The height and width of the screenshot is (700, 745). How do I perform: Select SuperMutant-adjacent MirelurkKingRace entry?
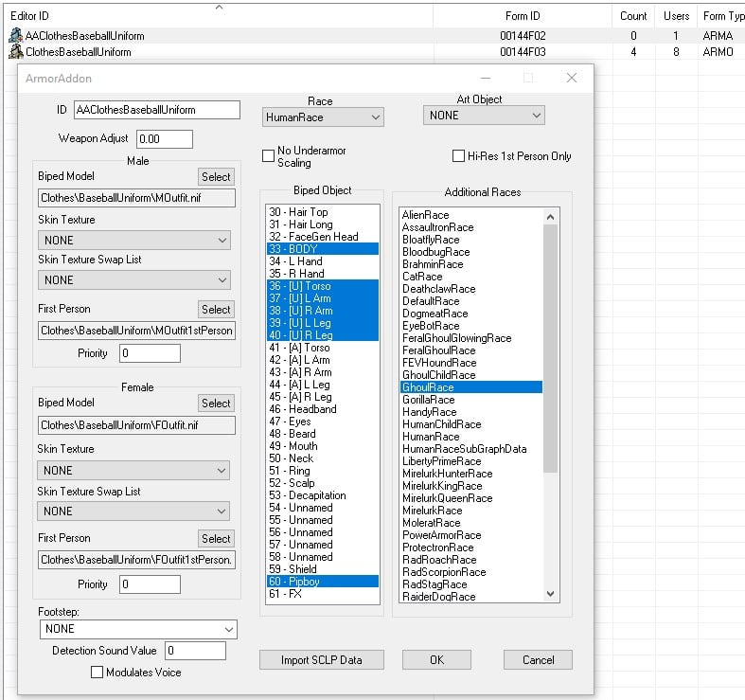(x=471, y=486)
